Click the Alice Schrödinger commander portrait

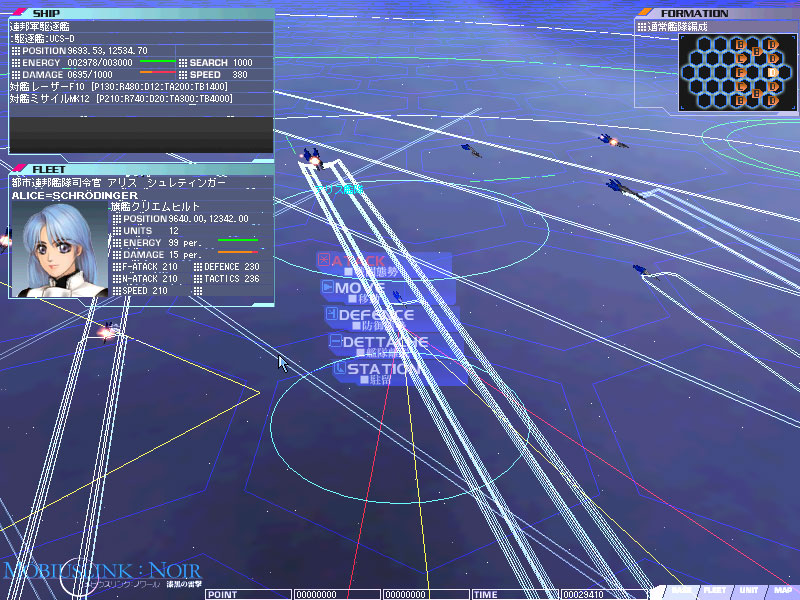click(60, 250)
